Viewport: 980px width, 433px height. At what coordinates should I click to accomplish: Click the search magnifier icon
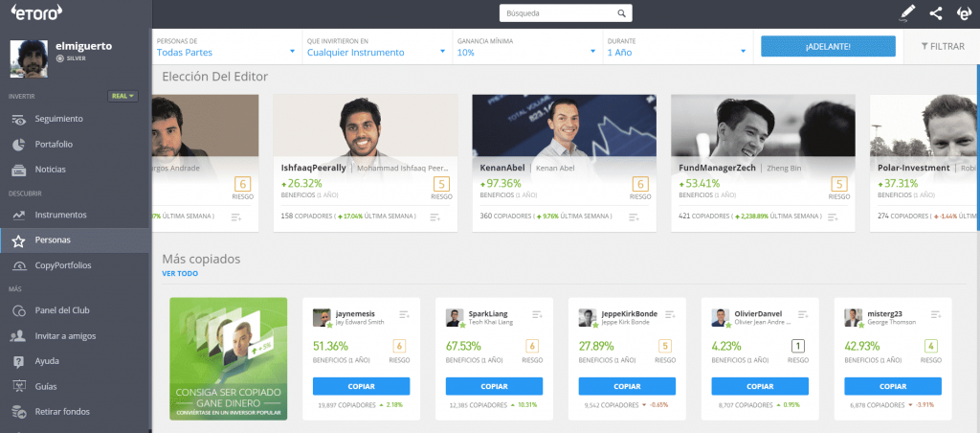pos(621,13)
